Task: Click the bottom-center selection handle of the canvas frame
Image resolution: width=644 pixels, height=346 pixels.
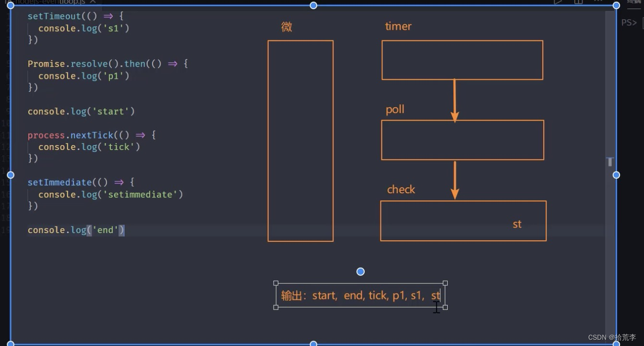Action: pos(313,344)
